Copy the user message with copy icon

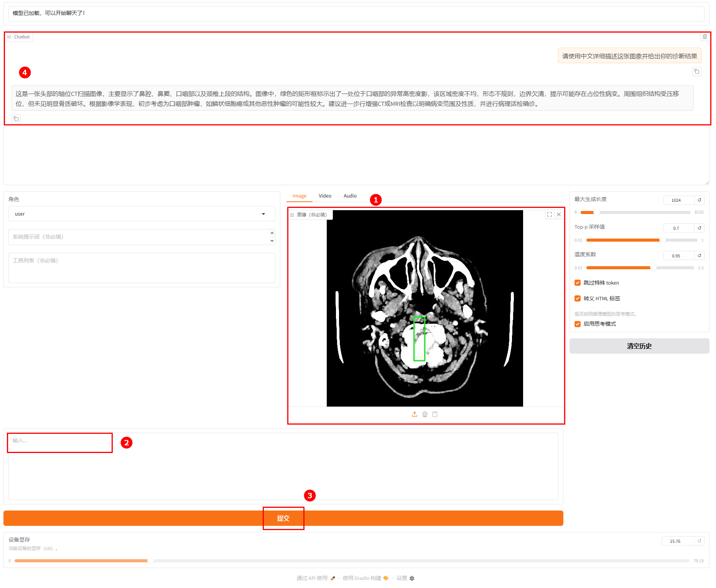point(696,71)
